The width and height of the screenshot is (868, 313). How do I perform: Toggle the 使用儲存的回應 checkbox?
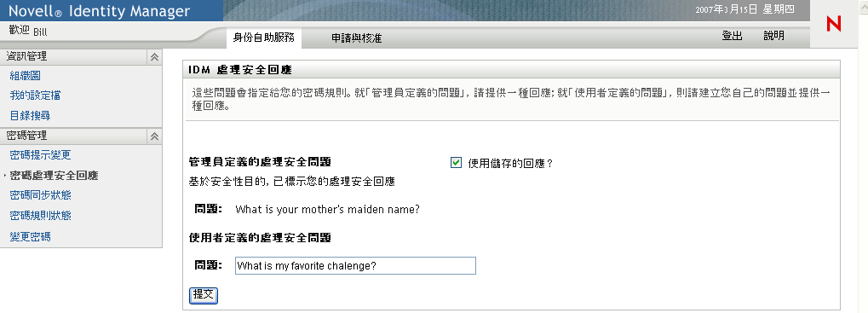point(456,163)
